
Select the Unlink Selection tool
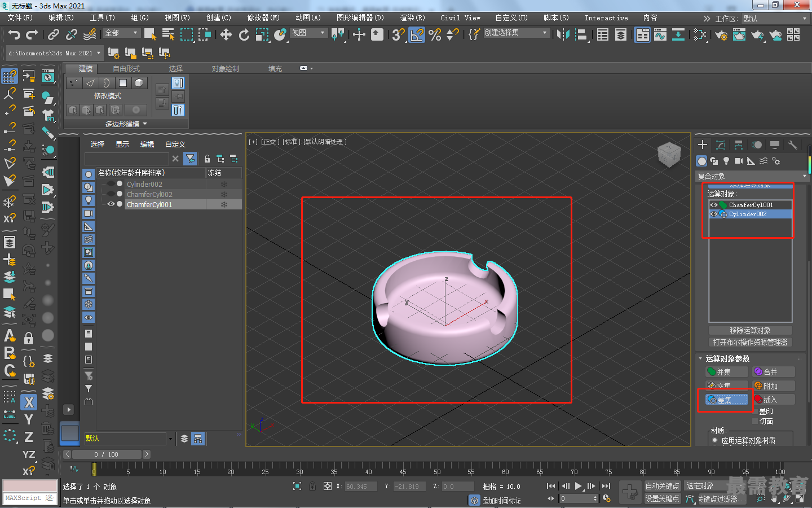click(72, 35)
